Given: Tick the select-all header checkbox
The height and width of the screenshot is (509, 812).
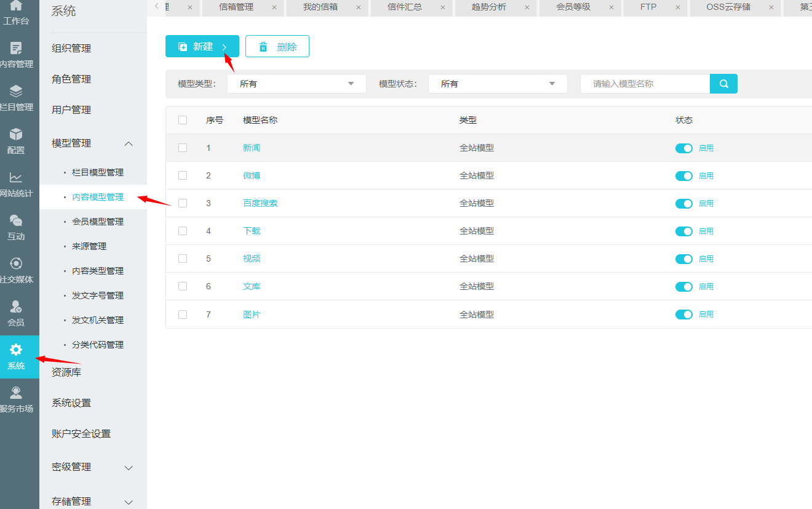Looking at the screenshot, I should 183,120.
